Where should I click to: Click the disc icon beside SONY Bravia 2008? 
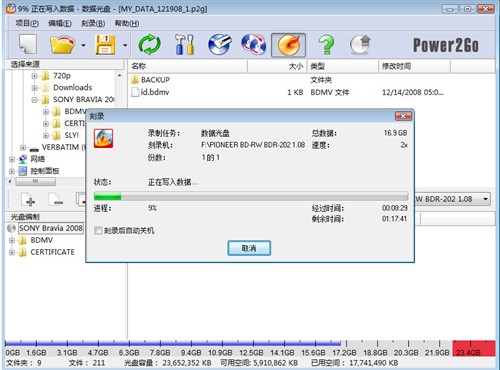[11, 228]
